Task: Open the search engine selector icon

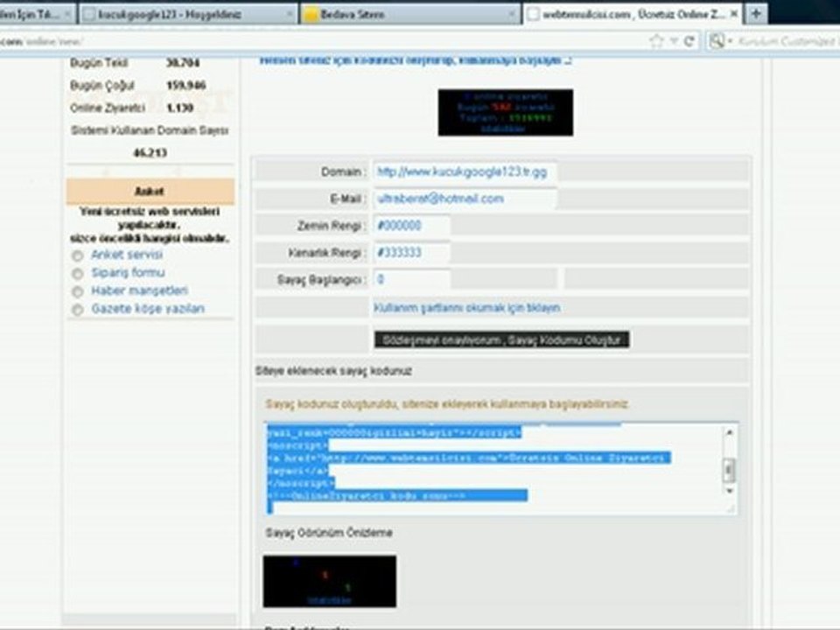Action: 719,41
